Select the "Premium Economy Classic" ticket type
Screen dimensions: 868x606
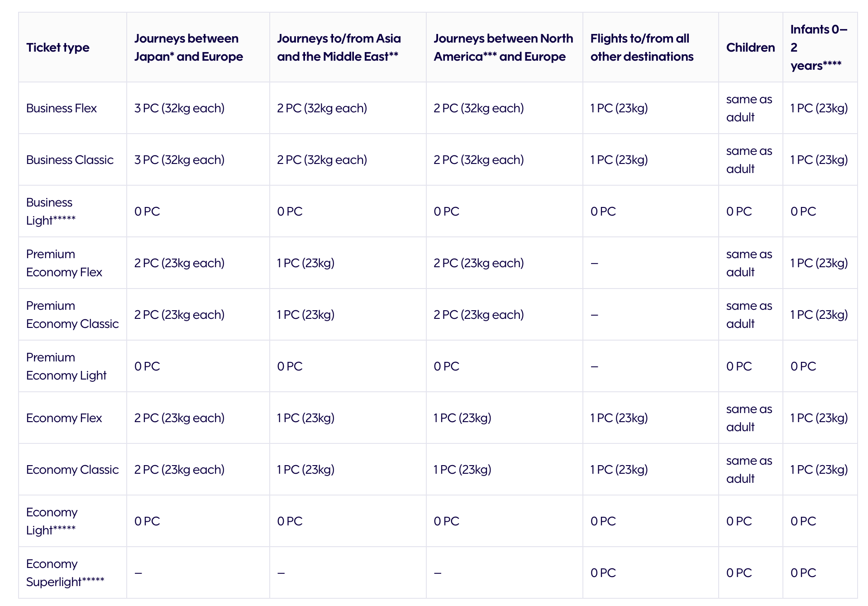(x=72, y=315)
